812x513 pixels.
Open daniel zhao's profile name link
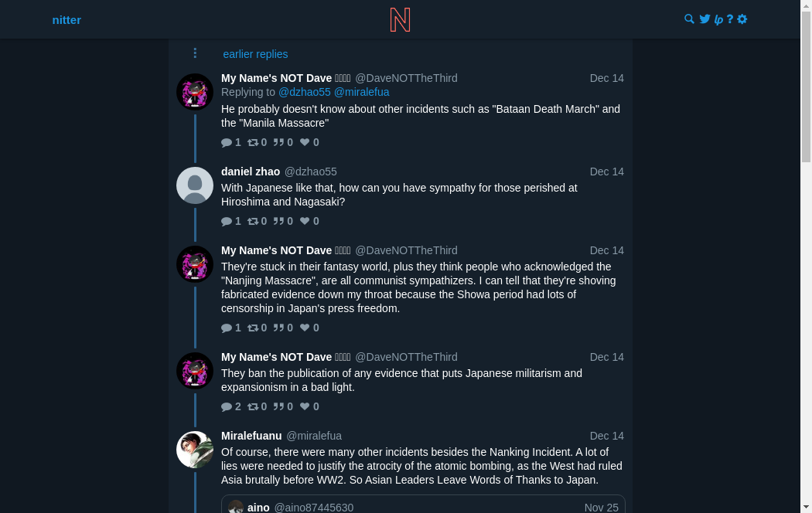click(251, 172)
